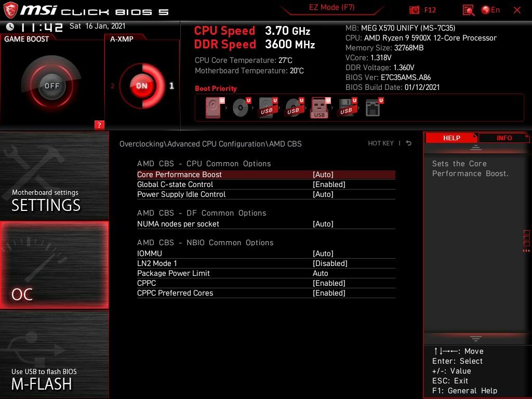Click BIOS Ver: E7C35AMS.A86 text

coord(388,77)
